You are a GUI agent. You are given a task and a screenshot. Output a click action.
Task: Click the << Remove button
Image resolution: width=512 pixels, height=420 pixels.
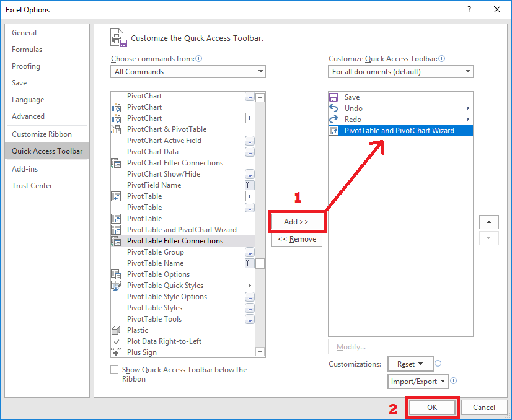pos(297,239)
